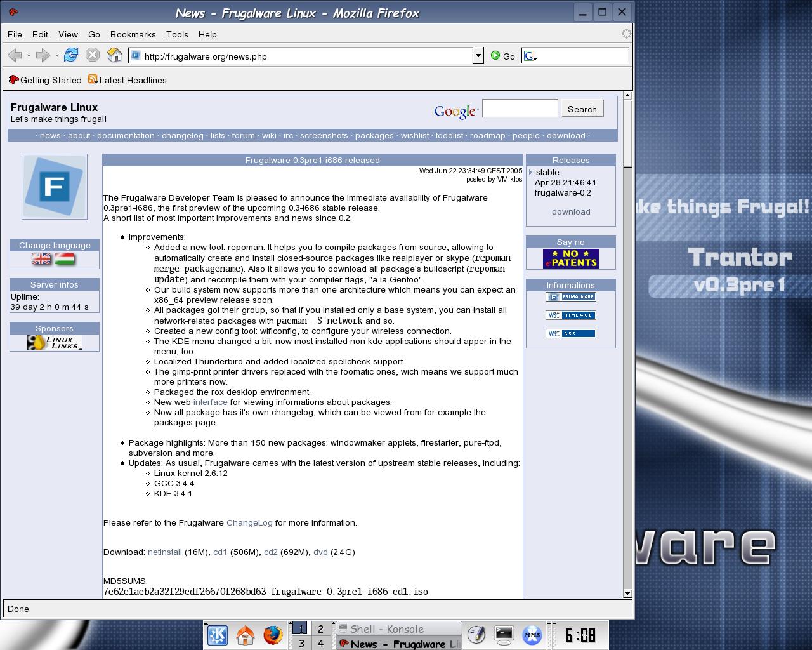Reload the current page
Screen dimensions: 812x650
point(71,55)
